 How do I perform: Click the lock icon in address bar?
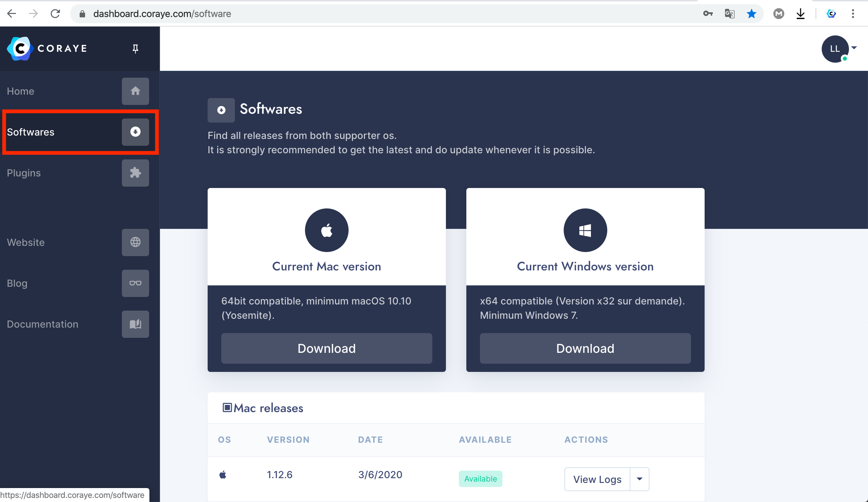(82, 14)
